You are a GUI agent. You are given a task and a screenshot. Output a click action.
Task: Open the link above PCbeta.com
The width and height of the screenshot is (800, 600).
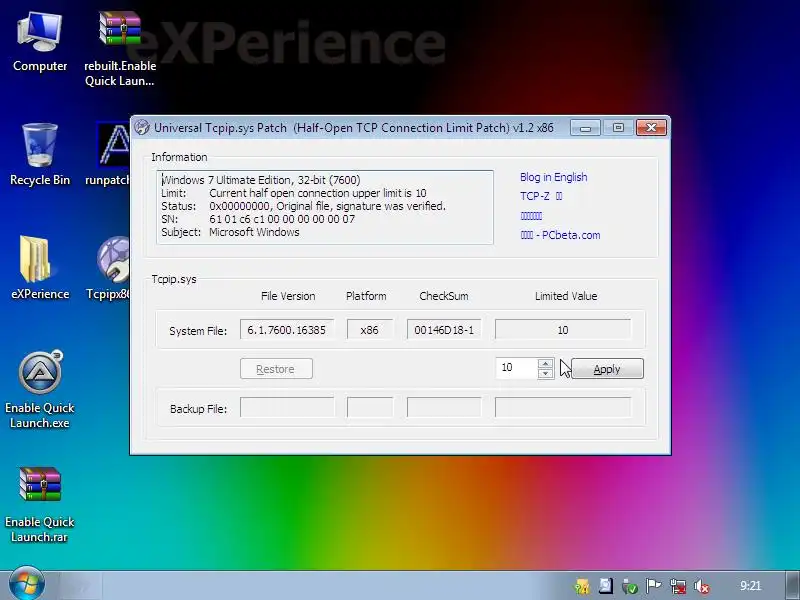(531, 216)
